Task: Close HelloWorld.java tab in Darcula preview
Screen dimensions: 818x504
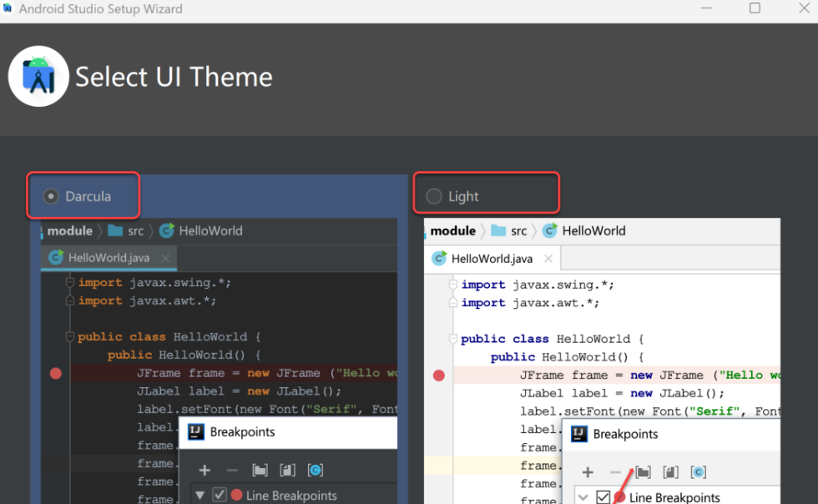Action: (x=165, y=258)
